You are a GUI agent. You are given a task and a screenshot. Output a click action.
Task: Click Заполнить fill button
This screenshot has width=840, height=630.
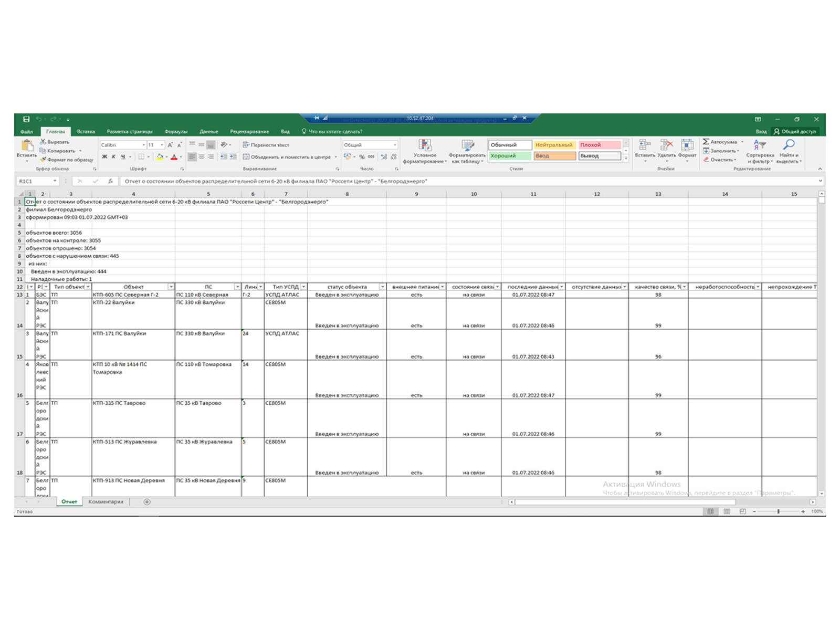tap(721, 151)
